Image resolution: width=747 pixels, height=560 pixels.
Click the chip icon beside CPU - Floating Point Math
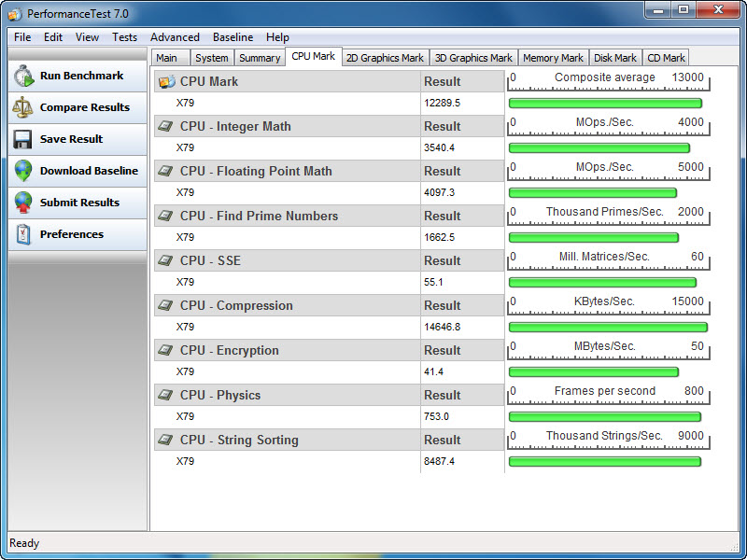[165, 171]
